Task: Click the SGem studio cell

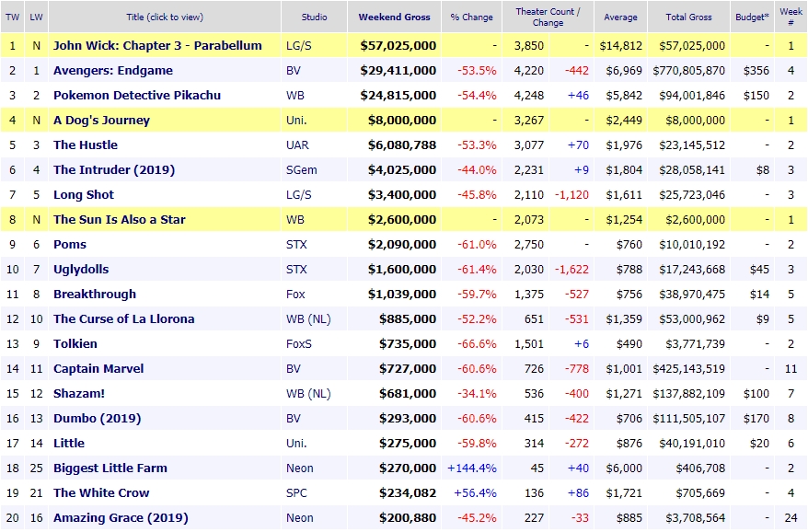Action: (302, 169)
